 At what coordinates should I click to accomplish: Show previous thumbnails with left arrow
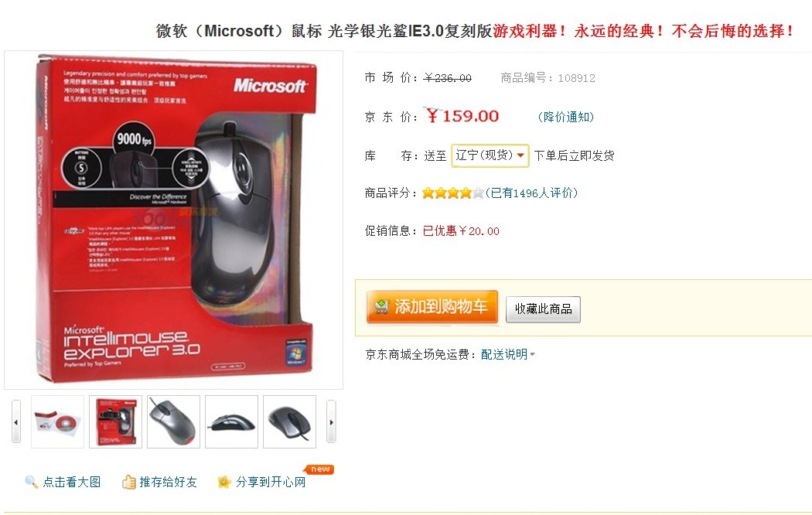tap(16, 422)
